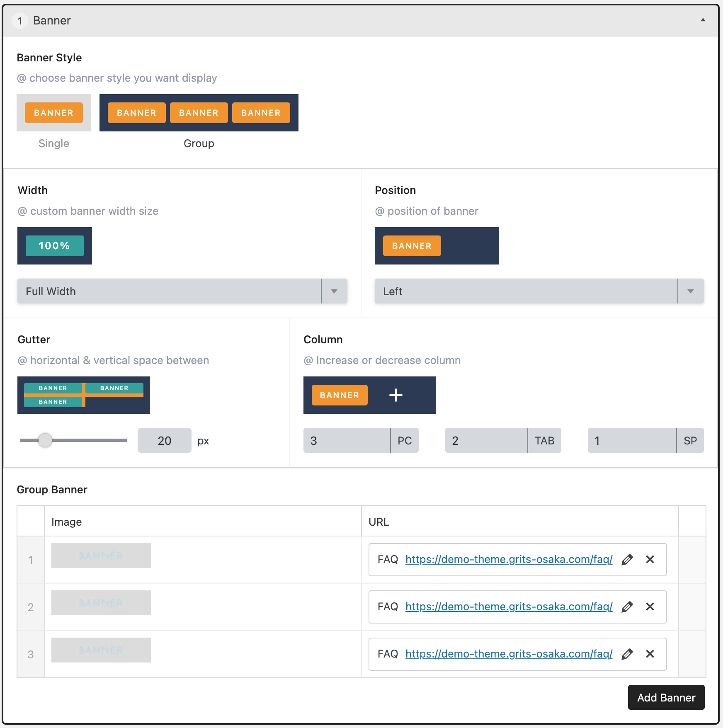Click the TAB column count field
Screen dimensions: 723x728
[x=486, y=440]
